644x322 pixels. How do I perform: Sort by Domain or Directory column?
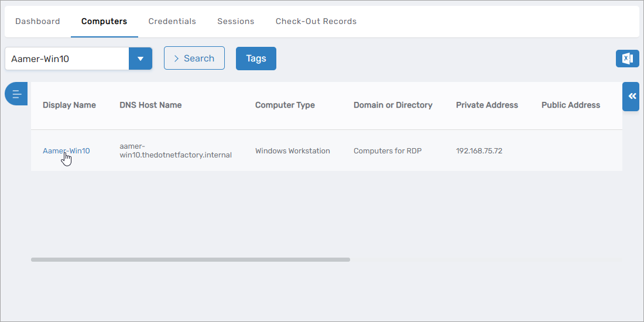tap(393, 105)
